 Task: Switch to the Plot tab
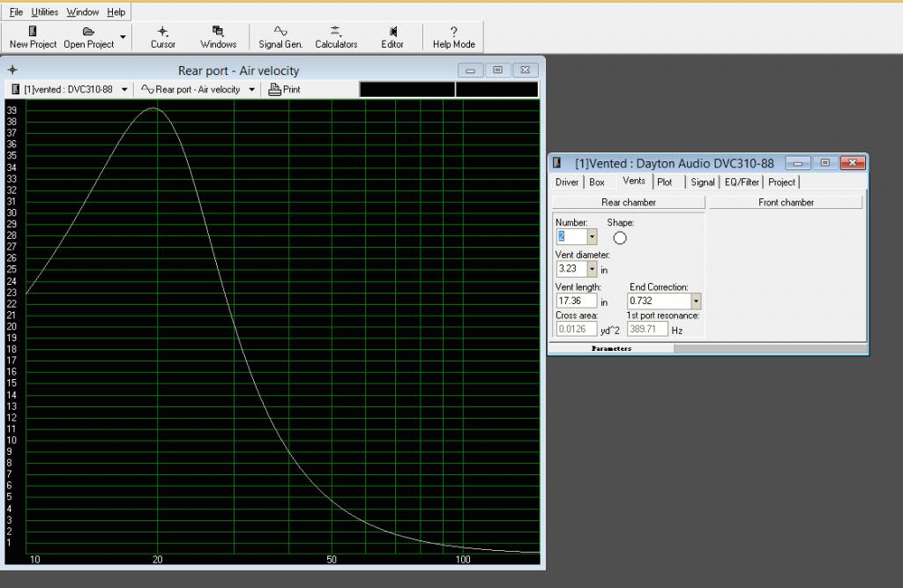click(665, 182)
